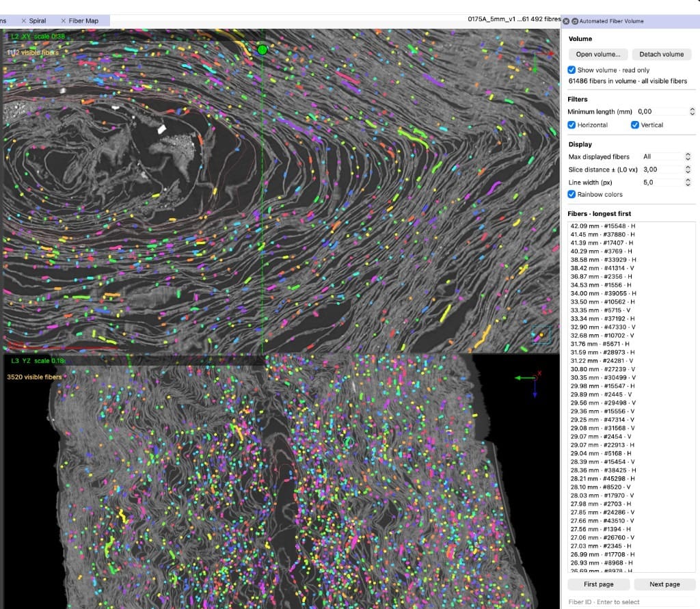
Task: Disable Rainbow colors checkbox
Action: point(571,194)
